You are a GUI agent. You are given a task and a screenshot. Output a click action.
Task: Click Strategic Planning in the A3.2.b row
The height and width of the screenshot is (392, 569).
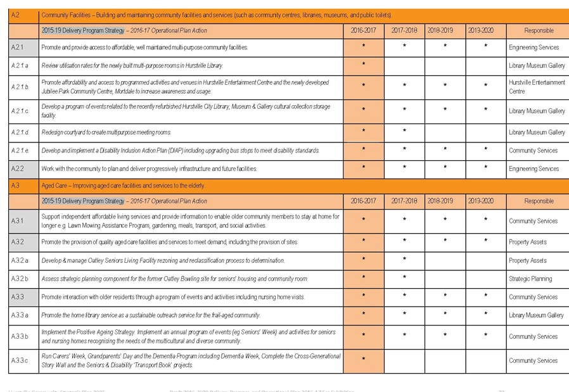530,279
